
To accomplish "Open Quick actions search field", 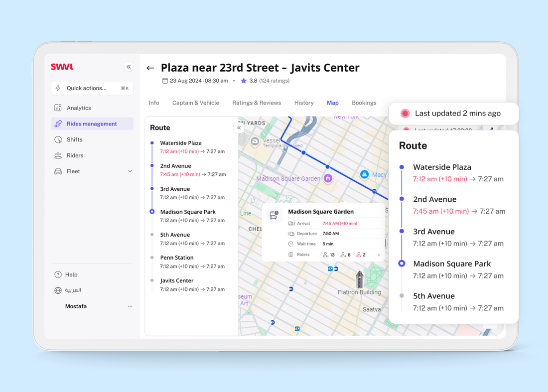I will click(x=92, y=88).
